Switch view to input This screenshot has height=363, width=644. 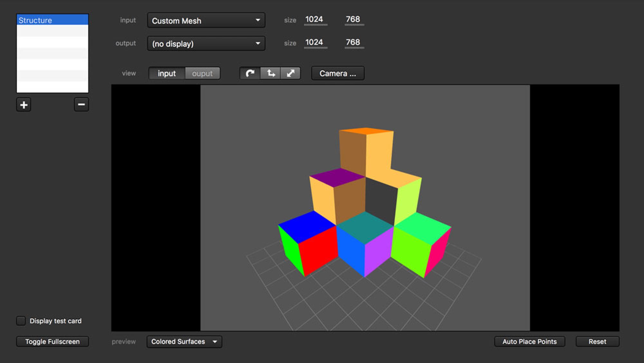tap(167, 73)
